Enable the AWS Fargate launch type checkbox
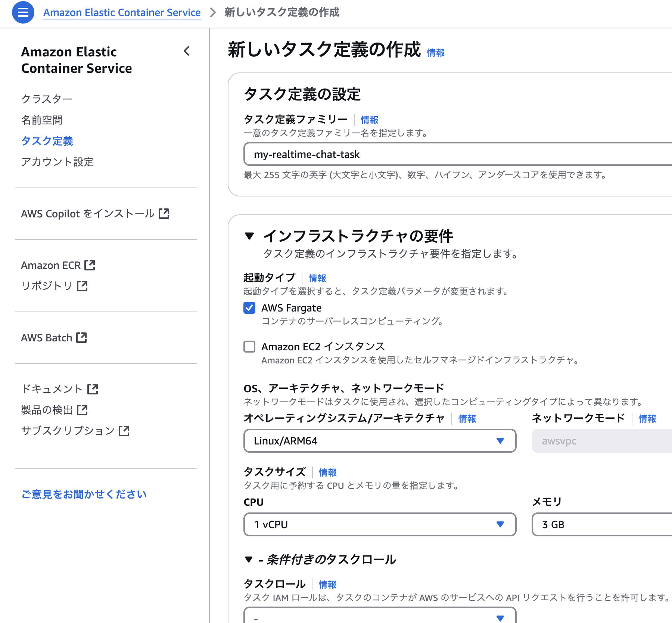The image size is (672, 623). 249,308
